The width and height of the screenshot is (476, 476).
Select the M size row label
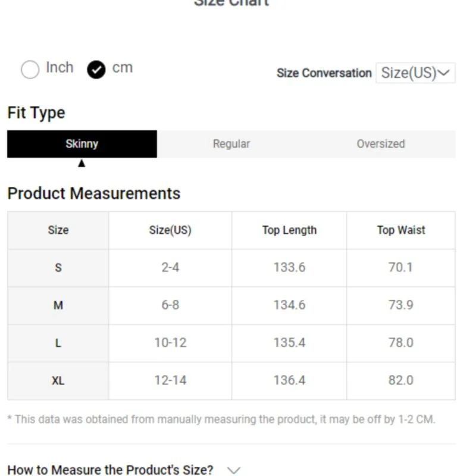(x=58, y=305)
